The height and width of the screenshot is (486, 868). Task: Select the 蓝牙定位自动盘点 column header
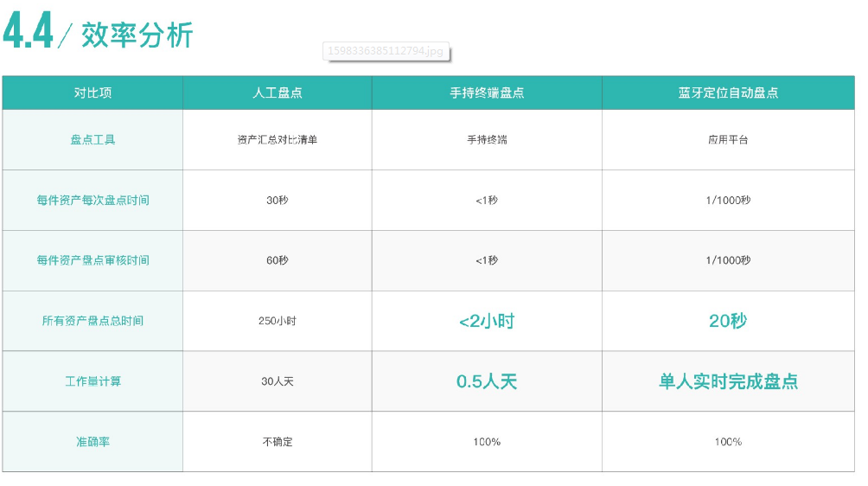pos(728,93)
